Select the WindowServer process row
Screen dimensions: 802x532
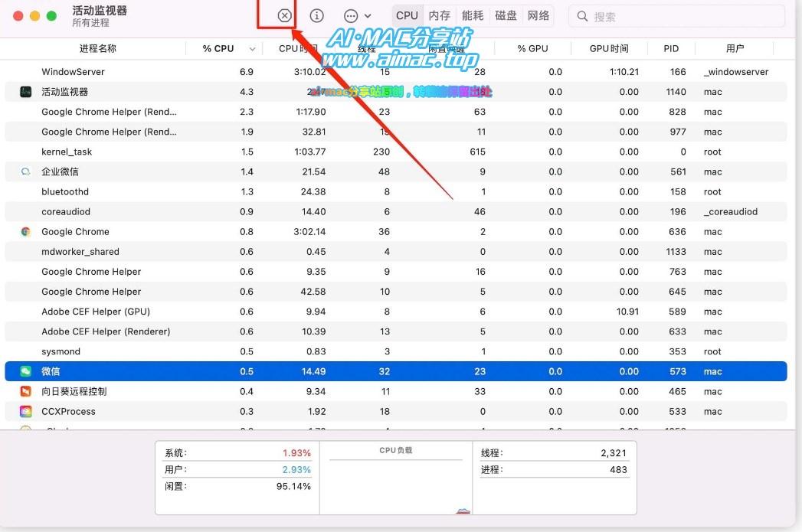click(x=396, y=72)
